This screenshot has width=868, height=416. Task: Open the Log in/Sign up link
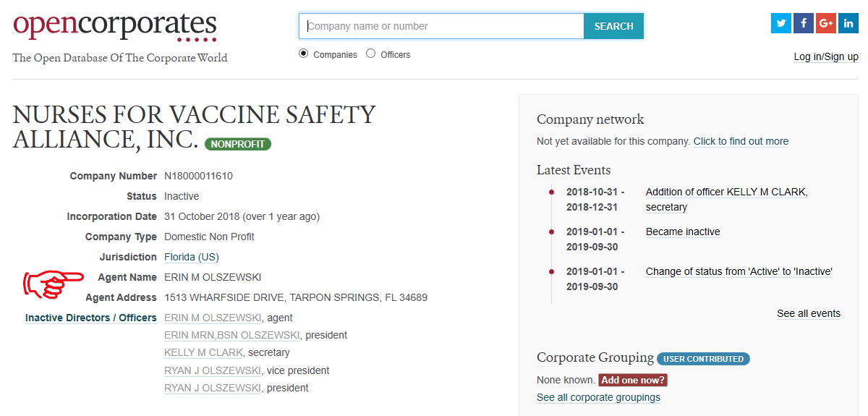click(826, 56)
